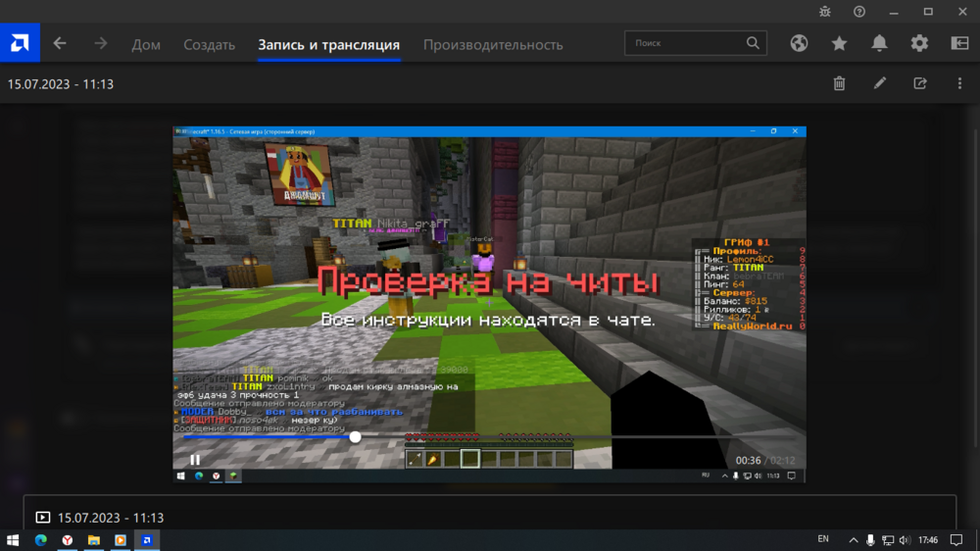Open the help question mark icon
Screen dimensions: 980x551
click(x=859, y=12)
